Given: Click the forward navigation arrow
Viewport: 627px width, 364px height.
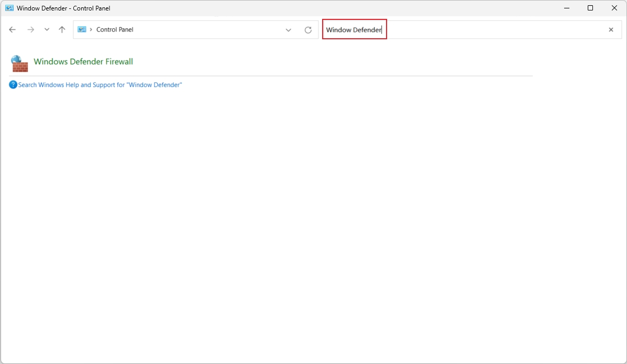Looking at the screenshot, I should 31,30.
